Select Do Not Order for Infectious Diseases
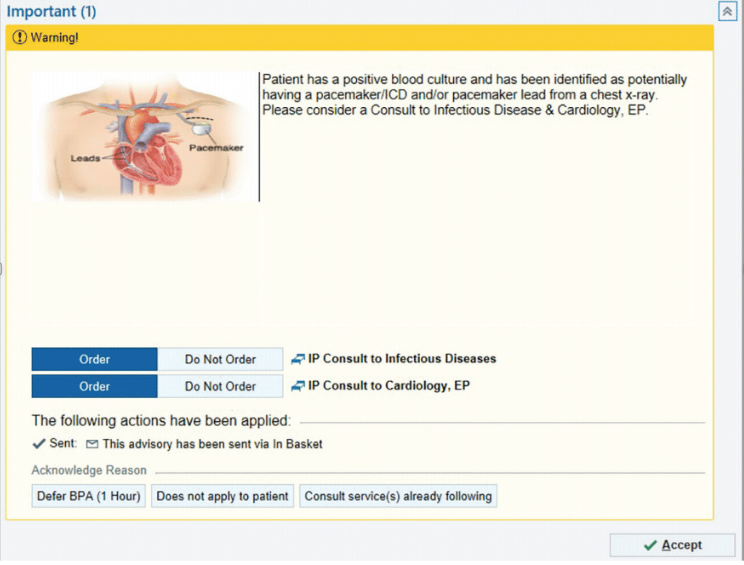744x565 pixels. 220,359
